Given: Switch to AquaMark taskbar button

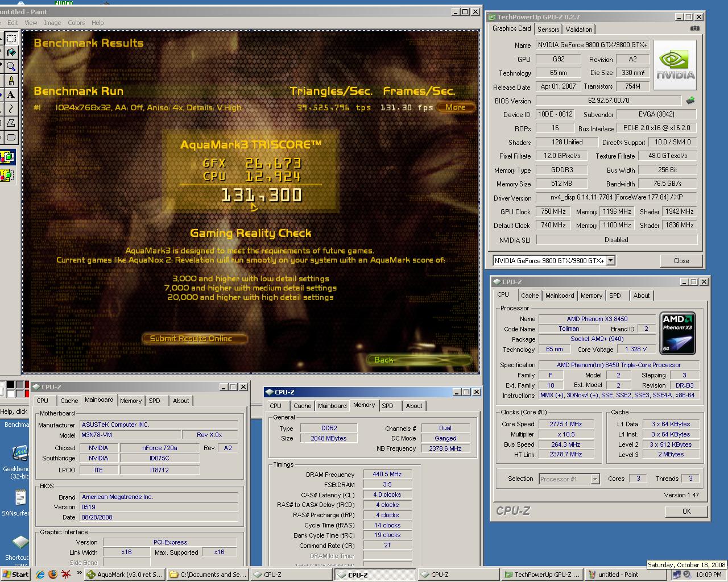Looking at the screenshot, I should tap(124, 575).
